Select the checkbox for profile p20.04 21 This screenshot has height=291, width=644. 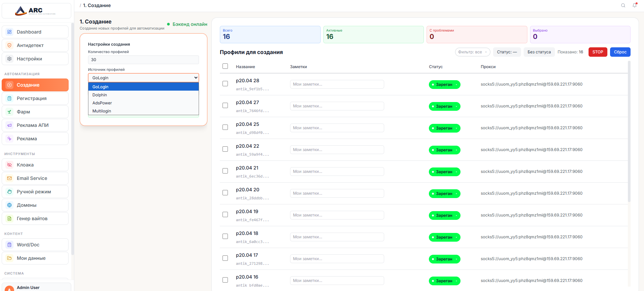coord(225,171)
